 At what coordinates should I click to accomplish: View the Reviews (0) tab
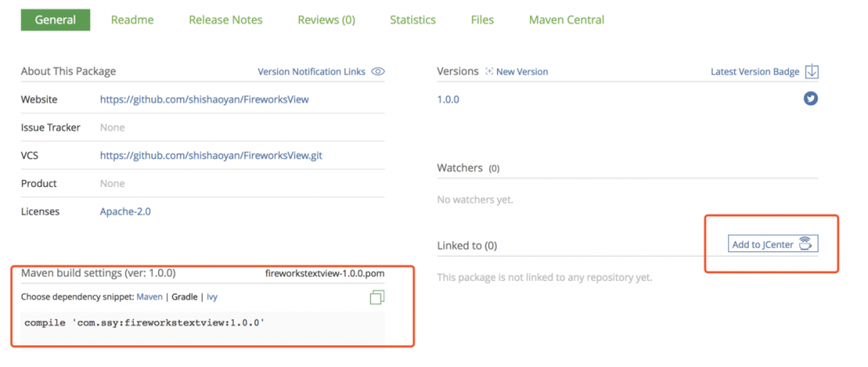[x=326, y=19]
